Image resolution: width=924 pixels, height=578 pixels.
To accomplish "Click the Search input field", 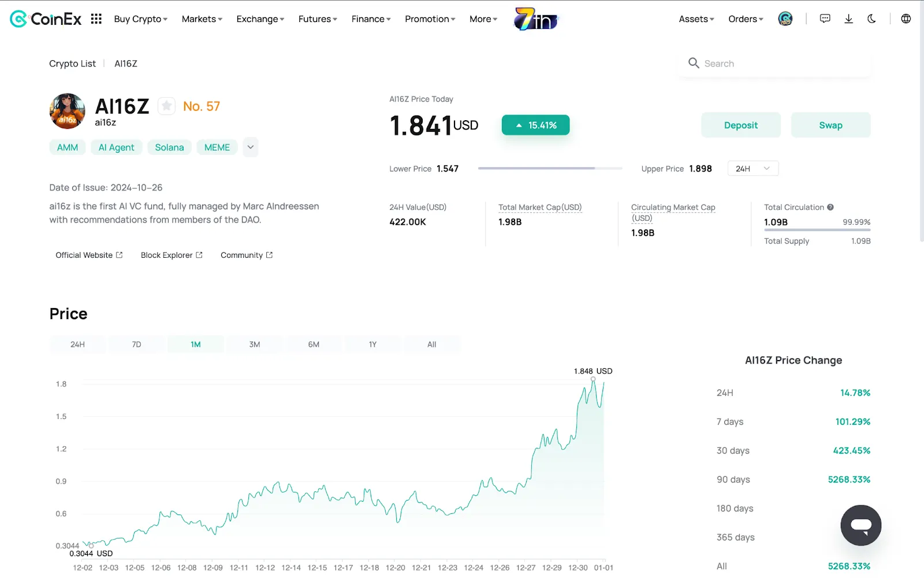I will (x=775, y=63).
